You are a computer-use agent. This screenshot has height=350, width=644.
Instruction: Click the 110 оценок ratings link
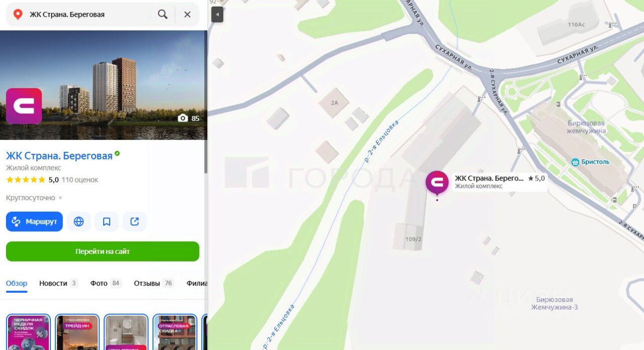coord(79,180)
